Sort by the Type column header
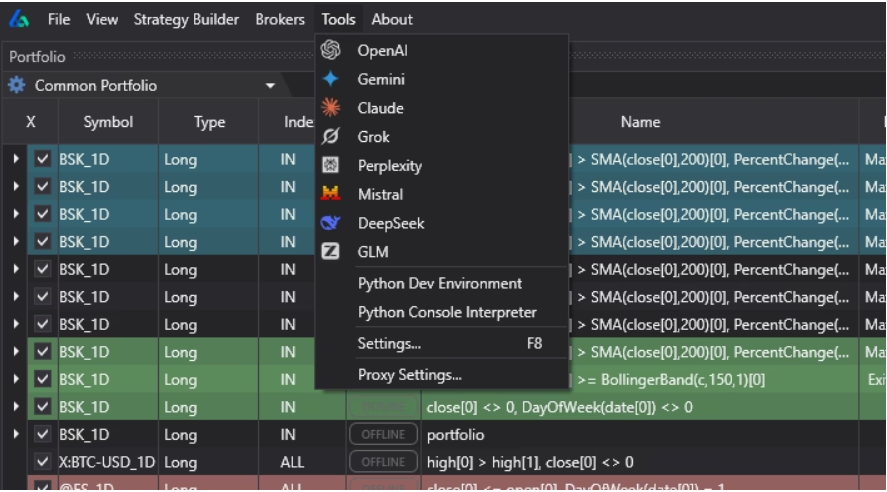The width and height of the screenshot is (887, 492). coord(209,122)
